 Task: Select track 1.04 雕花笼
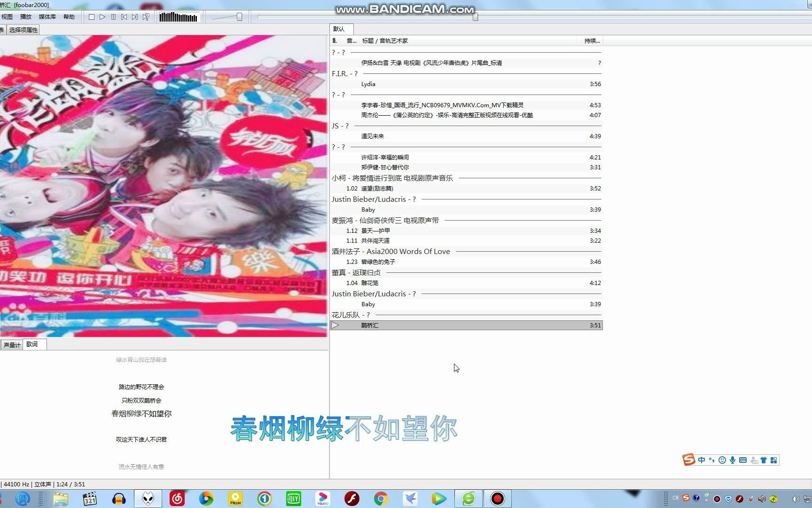pyautogui.click(x=467, y=283)
